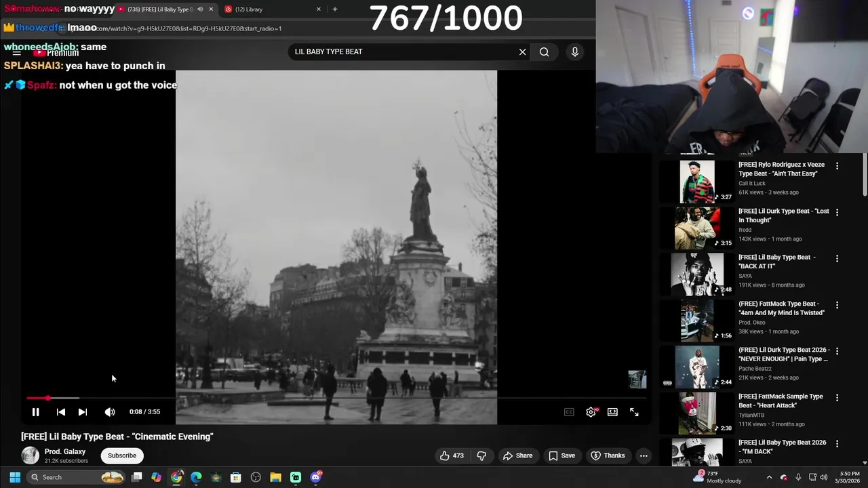Open Task View from taskbar
This screenshot has height=488, width=868.
pyautogui.click(x=137, y=477)
